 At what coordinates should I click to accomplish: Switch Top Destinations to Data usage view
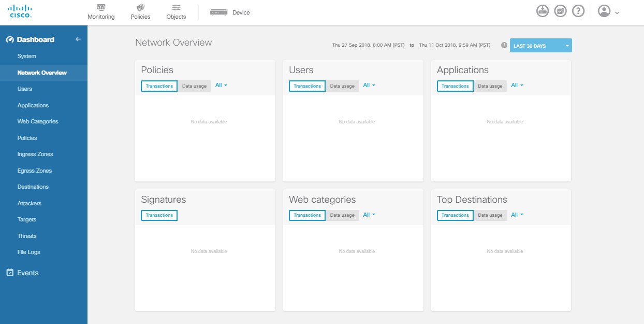click(x=490, y=215)
